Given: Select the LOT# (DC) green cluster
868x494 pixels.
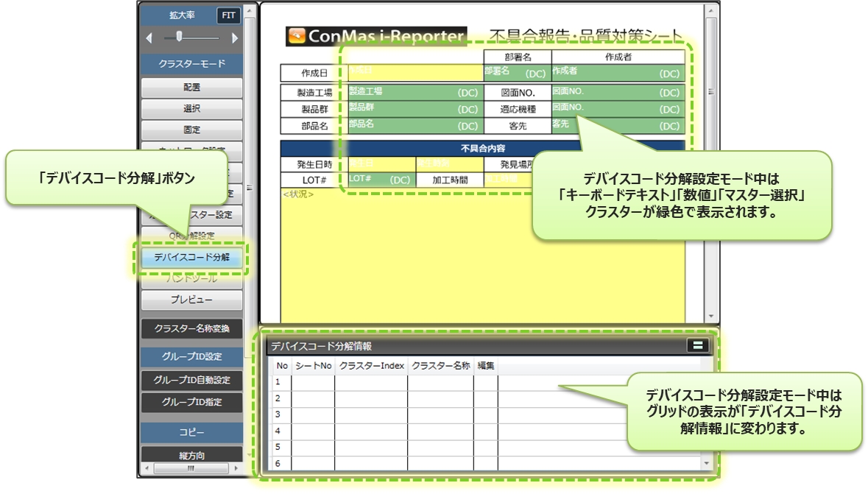Looking at the screenshot, I should pos(381,180).
